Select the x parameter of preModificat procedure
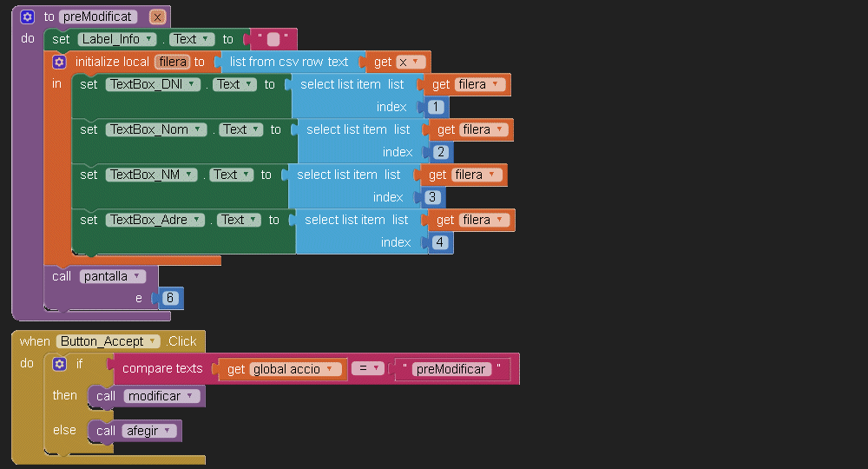The height and width of the screenshot is (469, 868). point(157,17)
